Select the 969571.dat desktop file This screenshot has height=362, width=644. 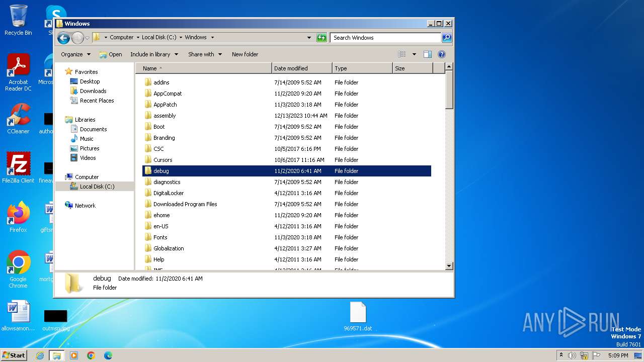coord(358,317)
